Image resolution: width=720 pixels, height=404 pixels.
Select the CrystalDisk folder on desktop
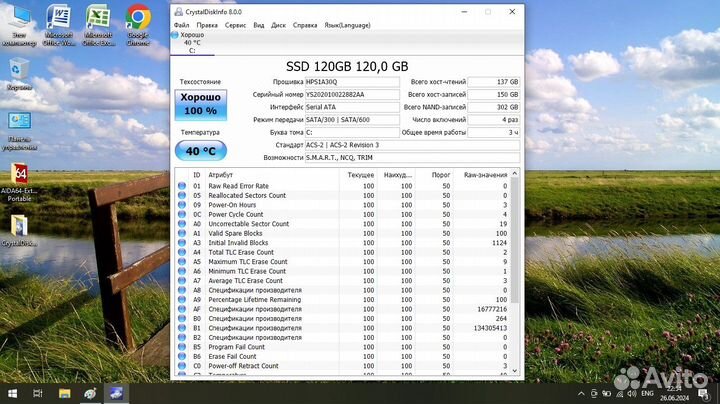[19, 231]
